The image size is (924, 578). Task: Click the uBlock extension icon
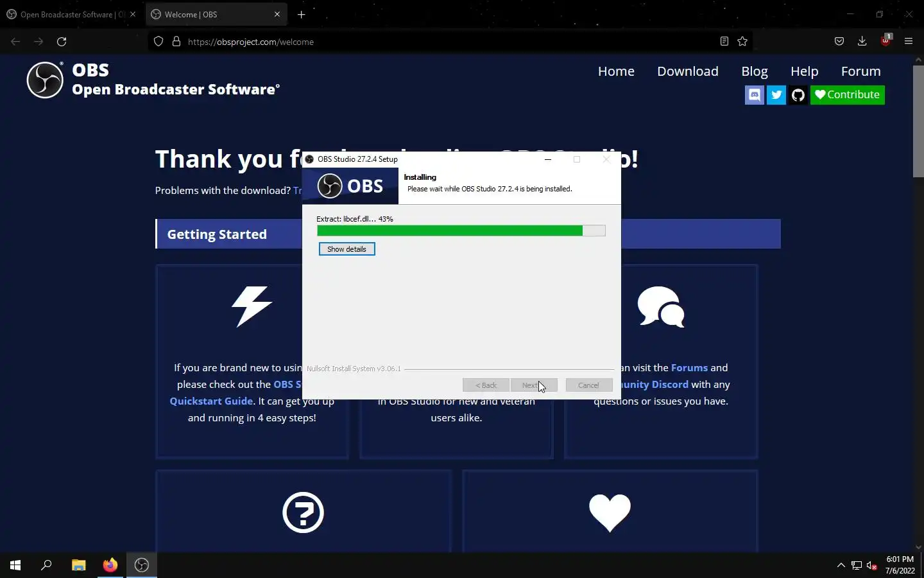886,40
